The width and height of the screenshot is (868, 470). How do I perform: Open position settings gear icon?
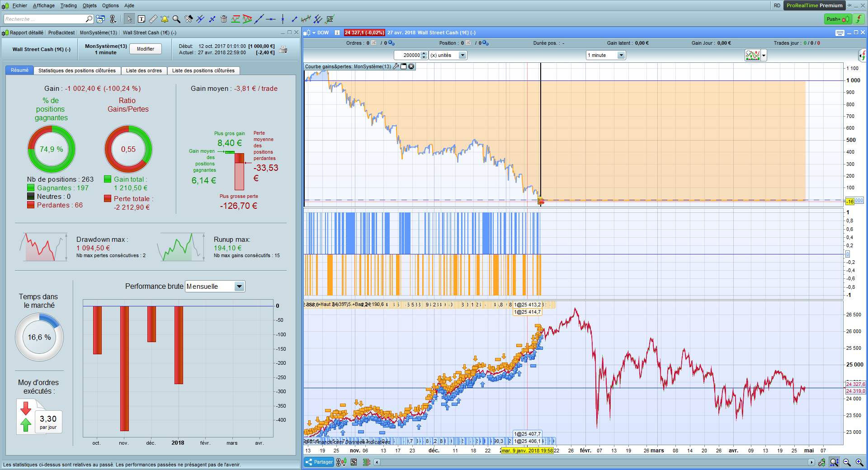pos(486,43)
